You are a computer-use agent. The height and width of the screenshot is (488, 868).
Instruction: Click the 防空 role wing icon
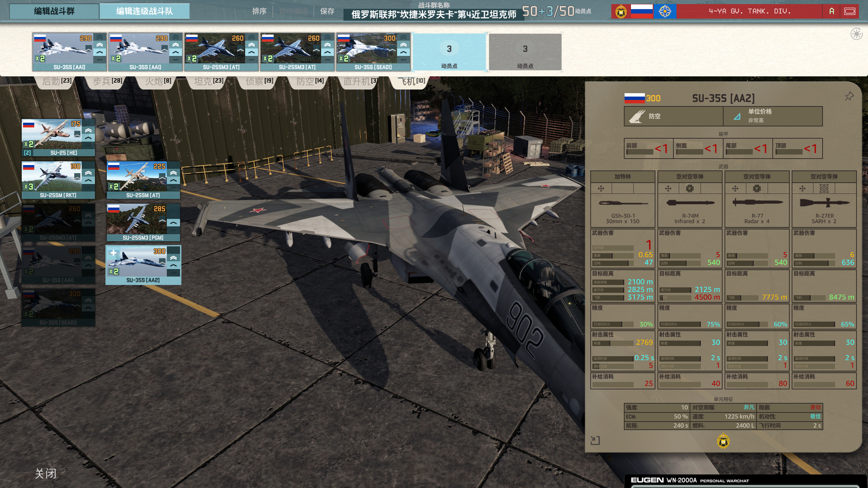(637, 116)
